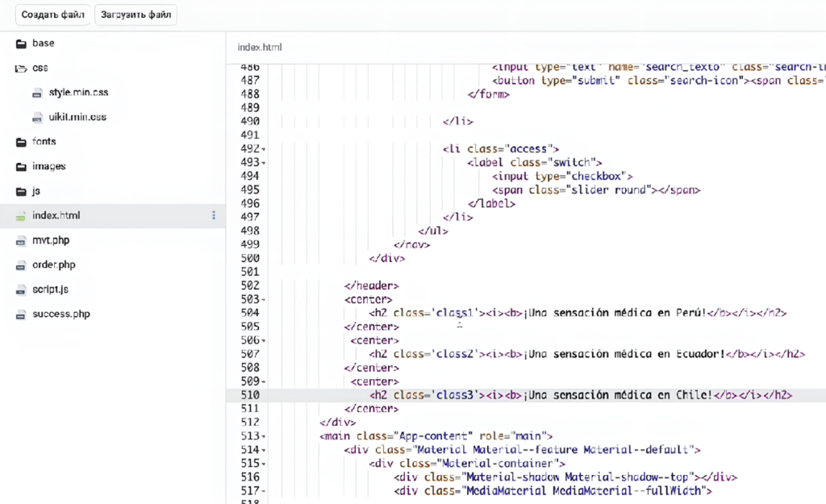This screenshot has width=826, height=504.
Task: Fold the main element at line 513
Action: (264, 436)
